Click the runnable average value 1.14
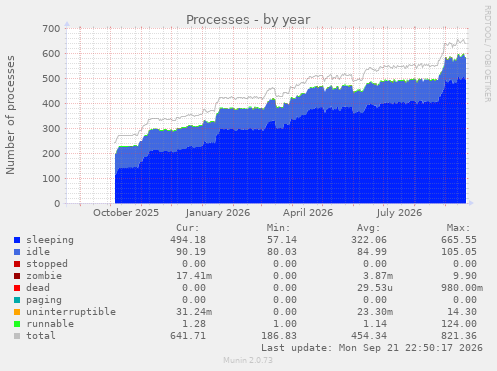Screen dimensions: 497x371 coord(375,324)
